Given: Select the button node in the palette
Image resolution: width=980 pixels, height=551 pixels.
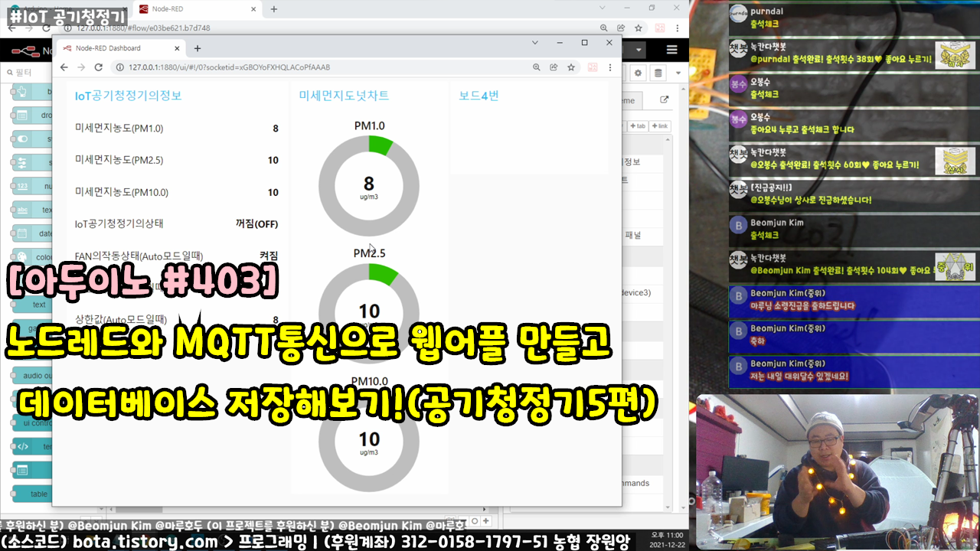Looking at the screenshot, I should [x=32, y=92].
